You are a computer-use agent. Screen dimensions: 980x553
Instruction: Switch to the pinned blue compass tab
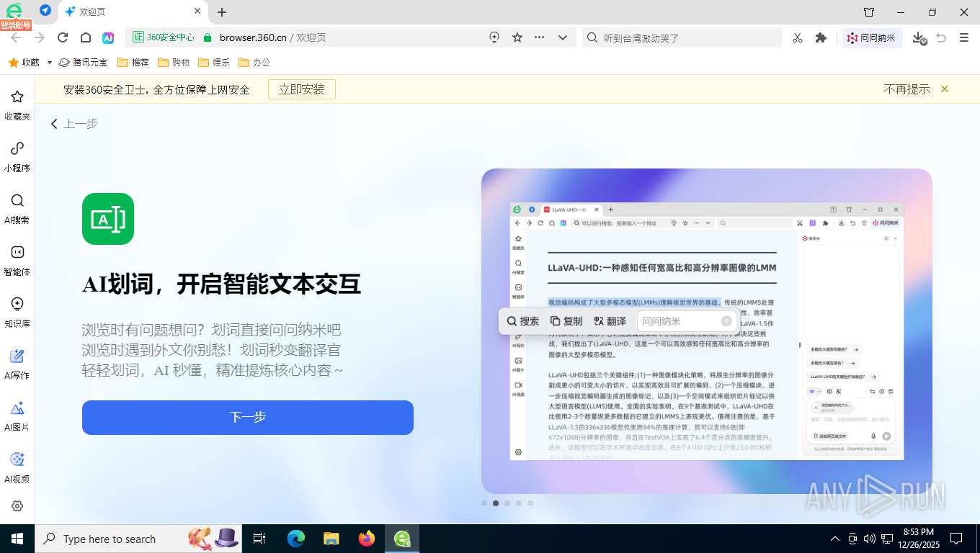45,11
